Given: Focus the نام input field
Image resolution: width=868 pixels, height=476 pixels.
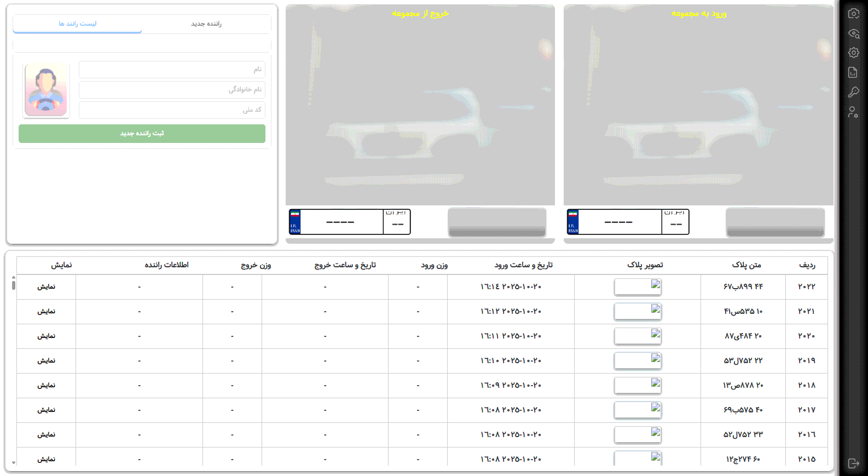Looking at the screenshot, I should tap(172, 70).
